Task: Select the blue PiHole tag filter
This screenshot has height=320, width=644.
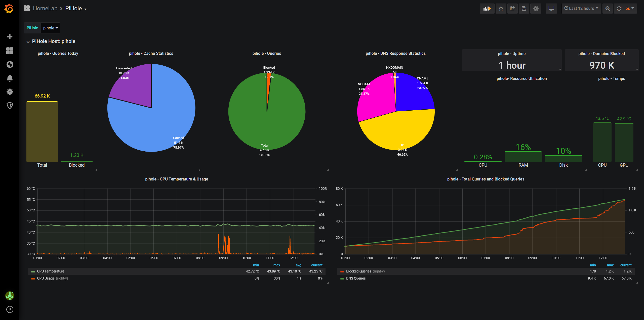Action: (x=32, y=28)
